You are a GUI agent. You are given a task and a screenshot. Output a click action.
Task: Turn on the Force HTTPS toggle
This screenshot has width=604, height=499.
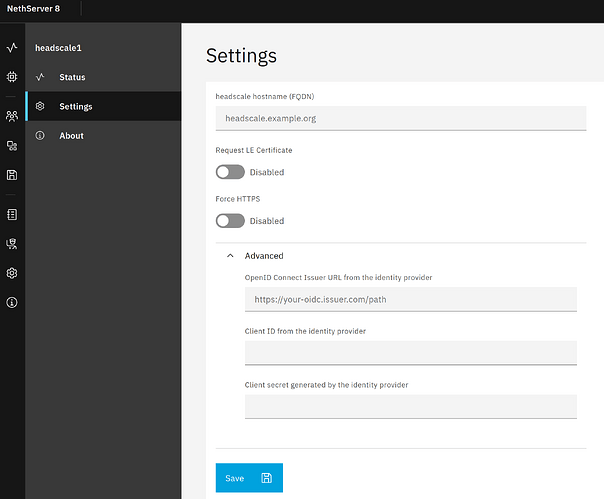coord(230,221)
